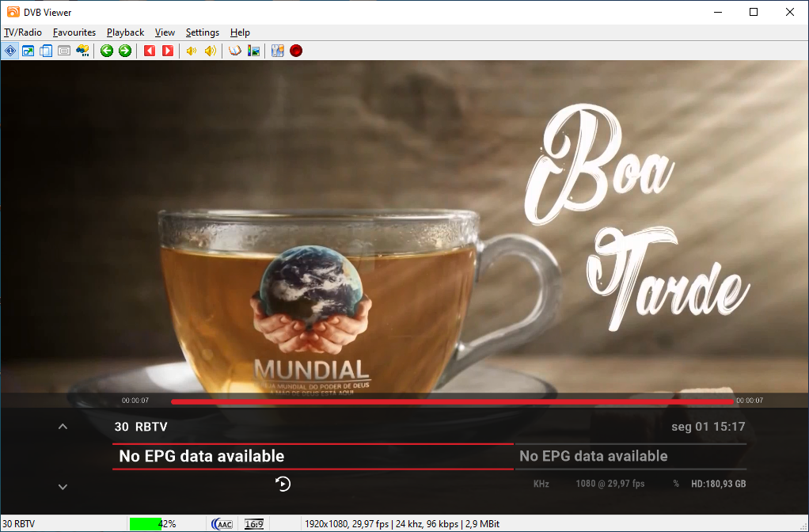Maximize the DVB Viewer window

coord(754,12)
